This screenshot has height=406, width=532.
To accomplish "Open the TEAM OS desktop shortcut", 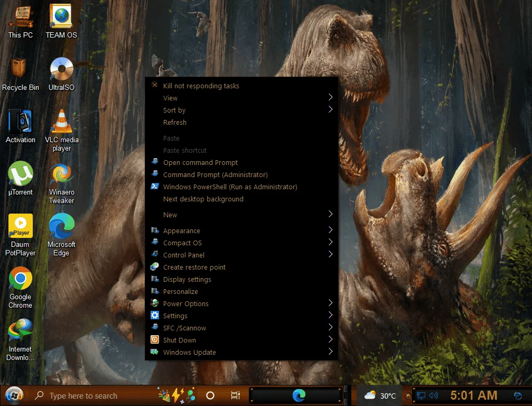I will 61,21.
